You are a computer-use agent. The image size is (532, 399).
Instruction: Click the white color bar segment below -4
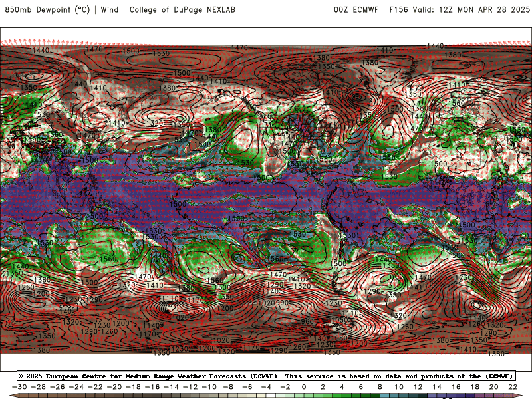coord(271,396)
